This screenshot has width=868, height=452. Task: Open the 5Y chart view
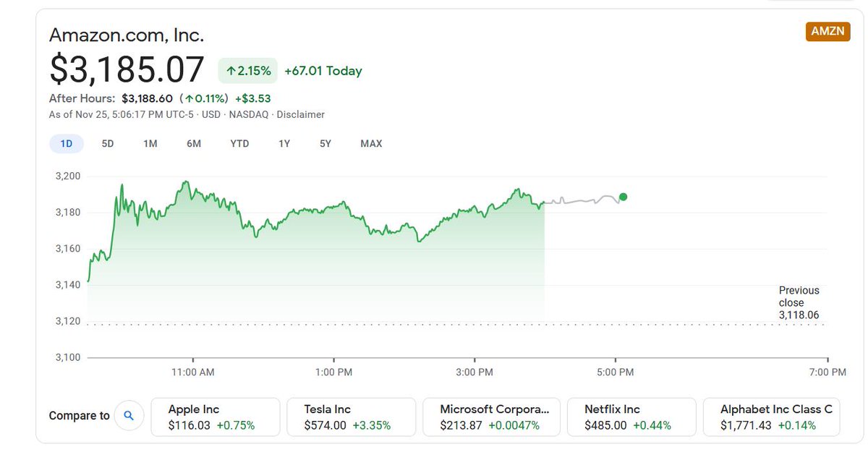pyautogui.click(x=325, y=143)
